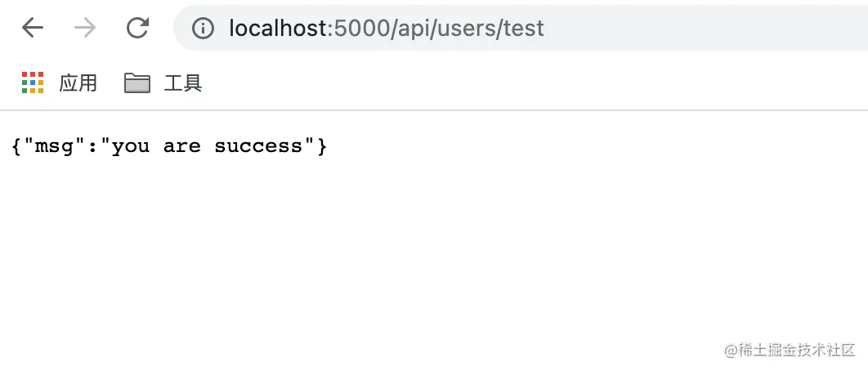Click "localhost" in the address bar

coord(279,29)
